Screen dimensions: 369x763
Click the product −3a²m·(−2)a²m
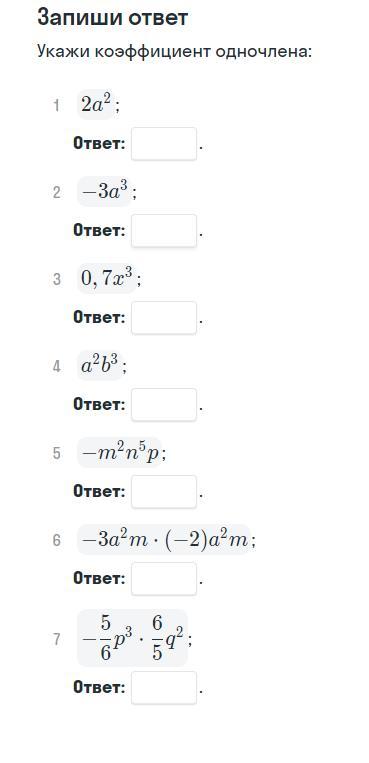164,540
